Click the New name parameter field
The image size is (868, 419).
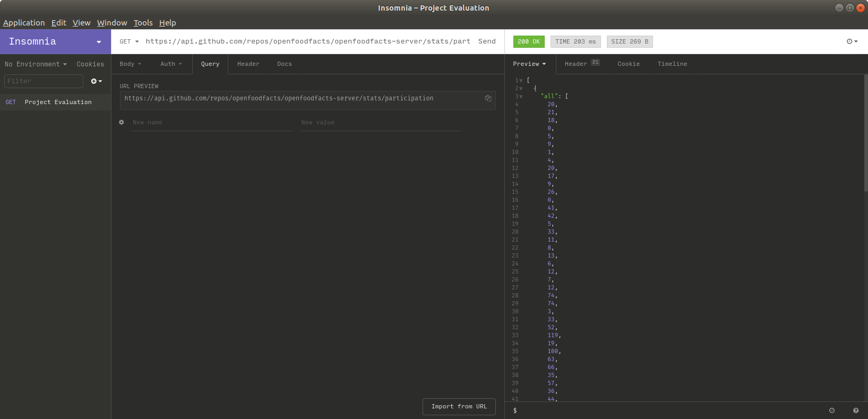[x=212, y=123]
